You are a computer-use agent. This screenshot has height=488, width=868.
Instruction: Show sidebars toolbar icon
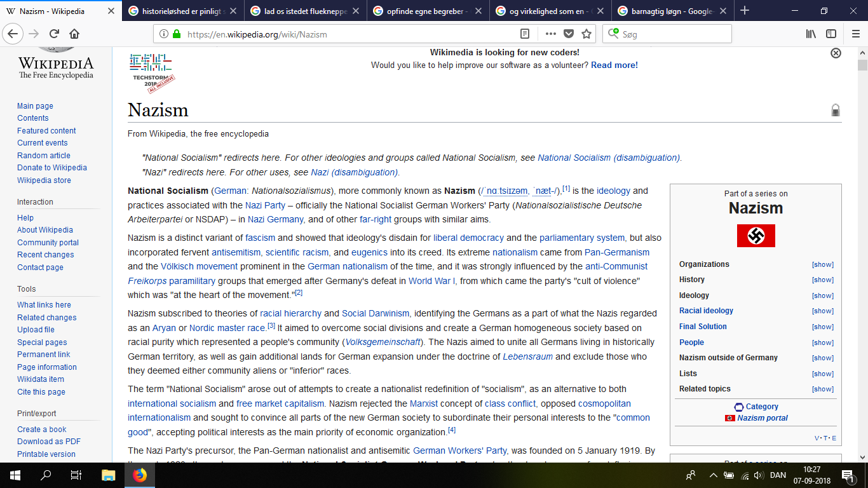pyautogui.click(x=831, y=34)
